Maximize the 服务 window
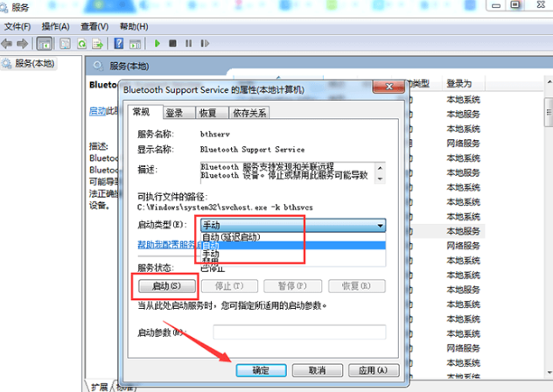The image size is (553, 392). [515, 5]
